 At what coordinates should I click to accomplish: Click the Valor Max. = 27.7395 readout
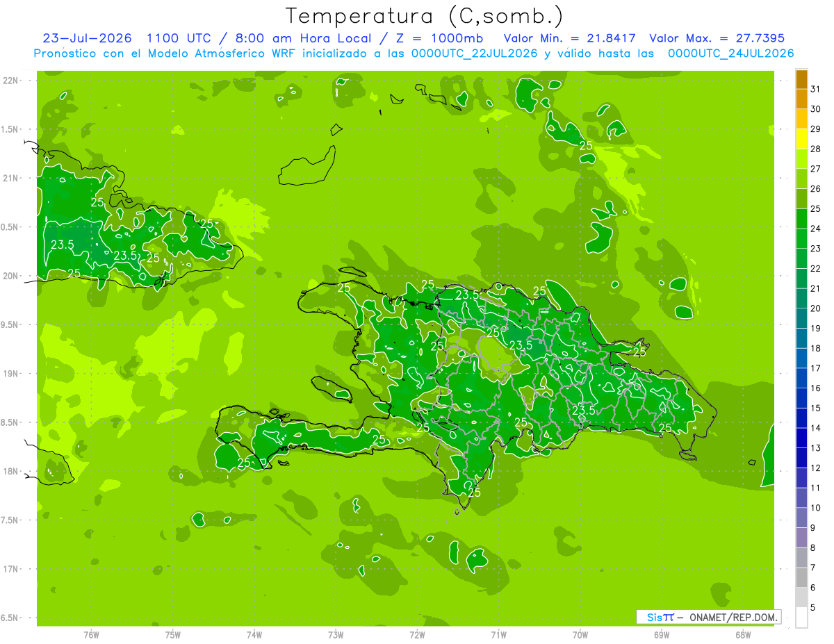tap(717, 38)
